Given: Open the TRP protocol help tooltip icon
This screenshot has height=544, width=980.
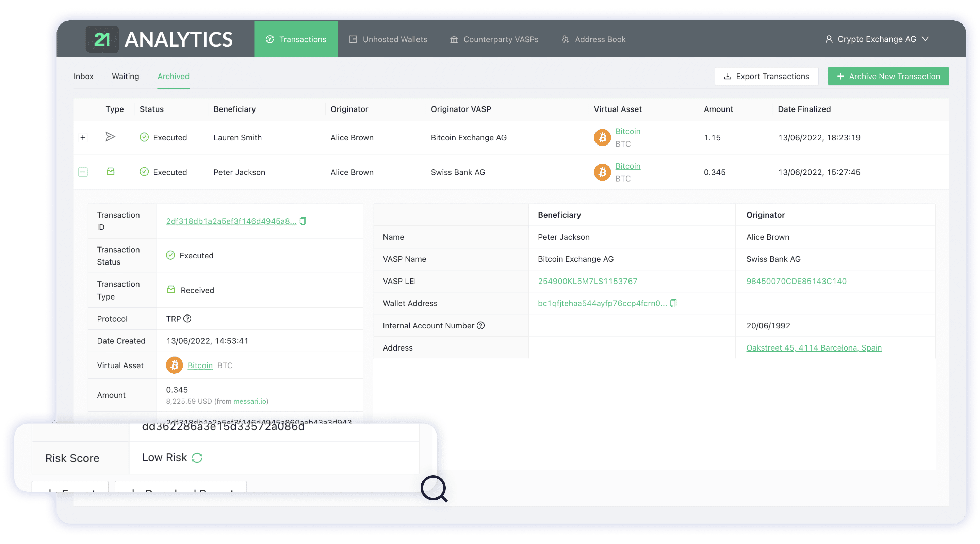Looking at the screenshot, I should [187, 319].
